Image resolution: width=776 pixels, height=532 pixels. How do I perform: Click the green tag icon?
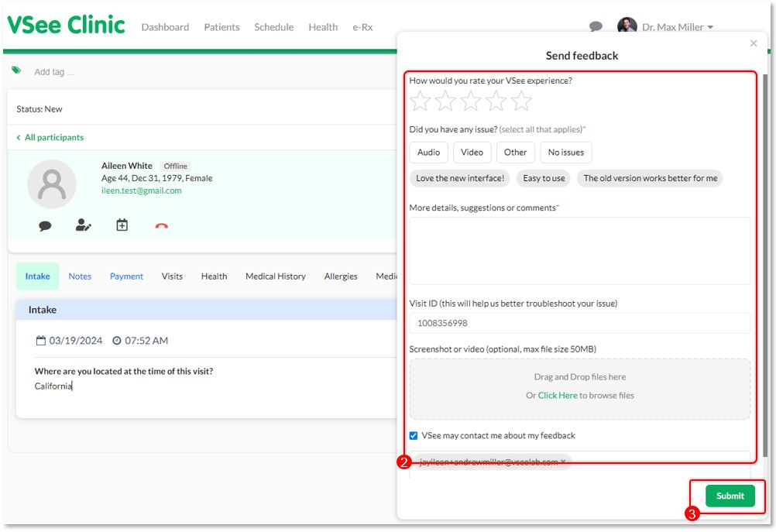(x=16, y=70)
